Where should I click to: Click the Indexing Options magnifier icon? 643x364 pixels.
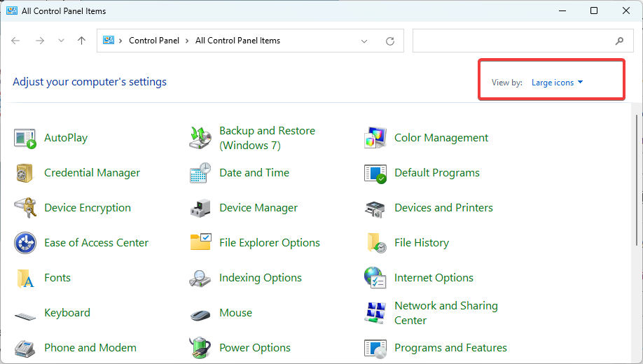coord(200,279)
